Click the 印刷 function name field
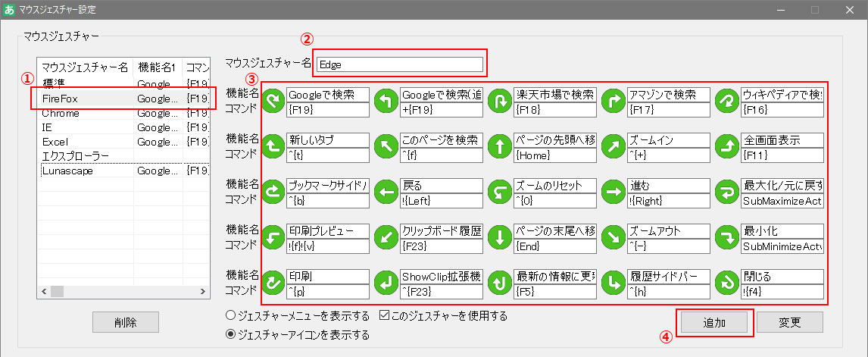 click(328, 276)
